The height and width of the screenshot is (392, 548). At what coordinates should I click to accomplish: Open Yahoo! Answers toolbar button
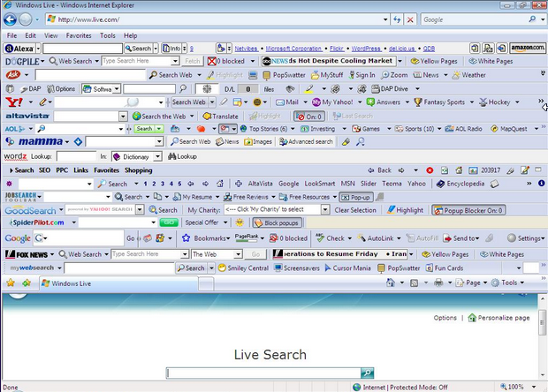click(x=383, y=102)
